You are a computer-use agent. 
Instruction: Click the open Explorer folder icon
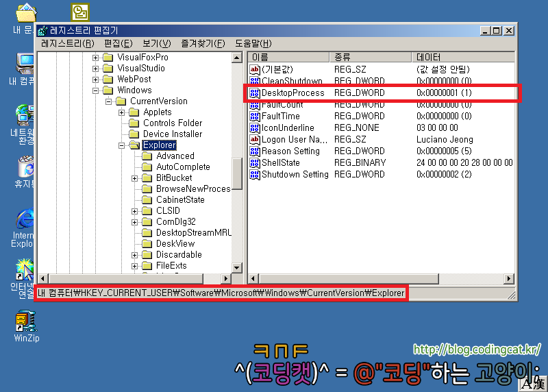point(134,145)
